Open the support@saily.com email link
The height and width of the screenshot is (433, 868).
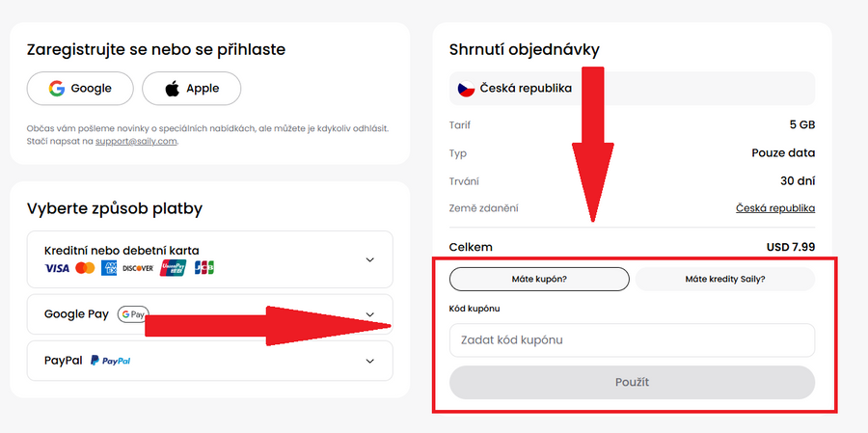click(x=136, y=141)
